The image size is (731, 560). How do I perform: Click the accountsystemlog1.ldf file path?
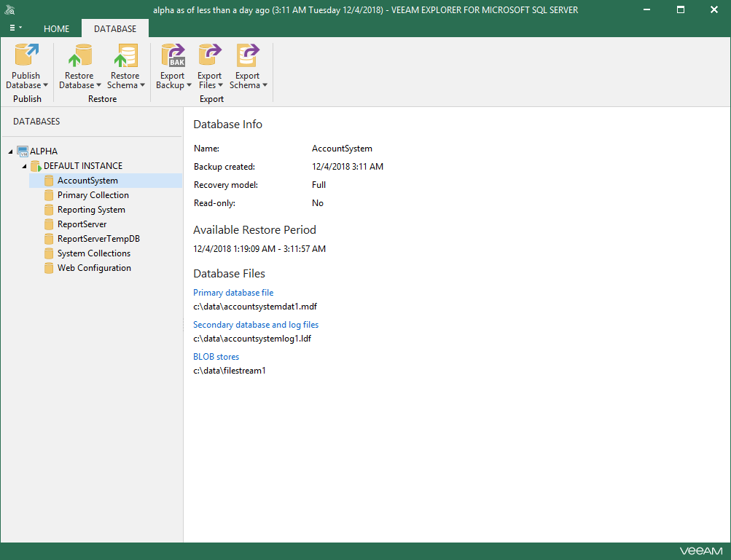[252, 339]
